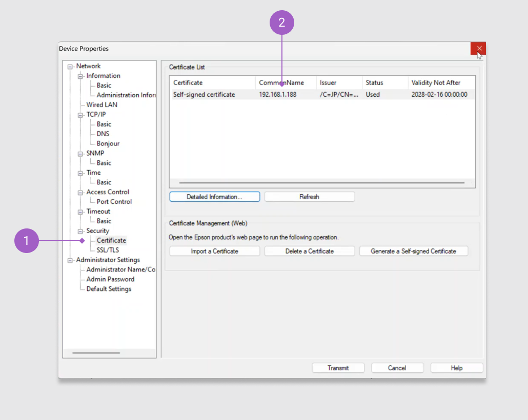Click the 192.168.1.188 common name cell
Viewport: 528px width, 420px height.
[x=277, y=95]
